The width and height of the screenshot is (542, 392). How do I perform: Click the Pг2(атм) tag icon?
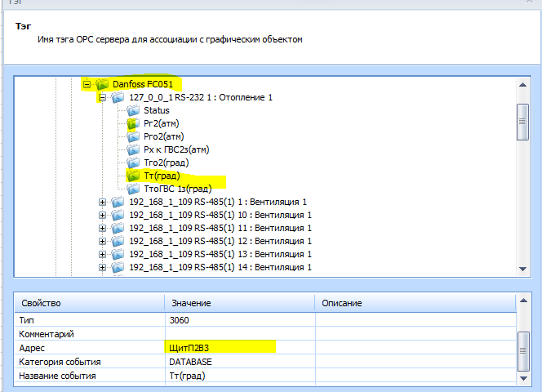click(x=131, y=123)
